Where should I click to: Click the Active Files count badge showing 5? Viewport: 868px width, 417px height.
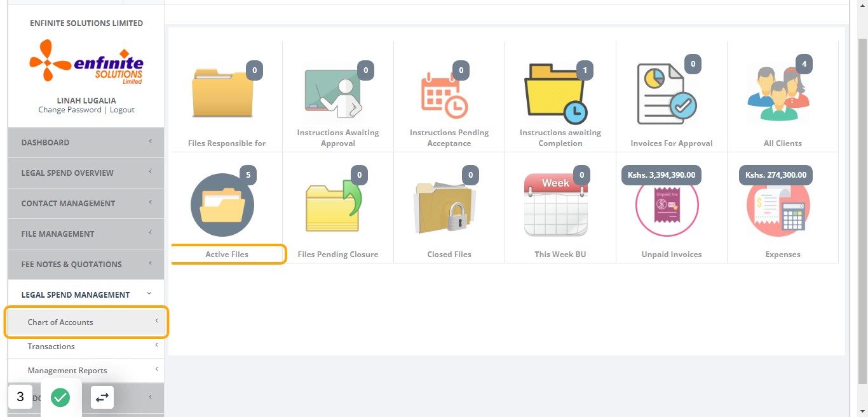coord(248,175)
